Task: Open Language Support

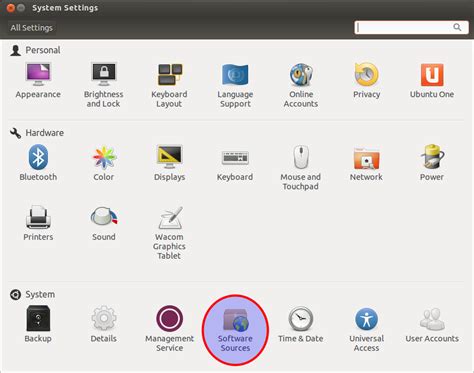Action: [235, 85]
